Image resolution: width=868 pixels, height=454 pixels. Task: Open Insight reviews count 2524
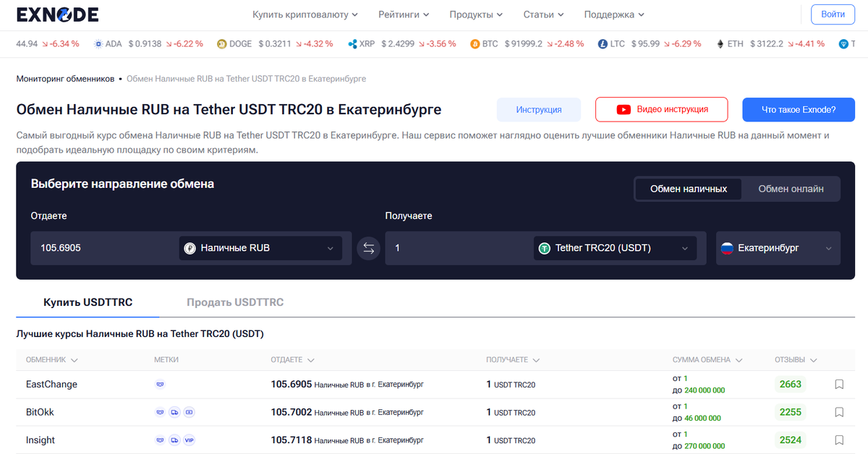click(x=791, y=440)
